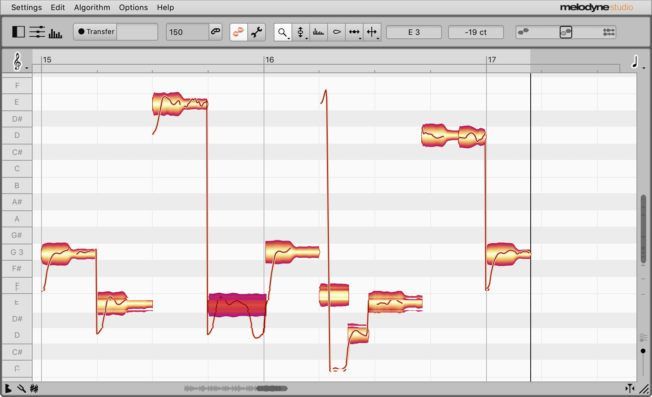Open the Settings menu

point(27,7)
